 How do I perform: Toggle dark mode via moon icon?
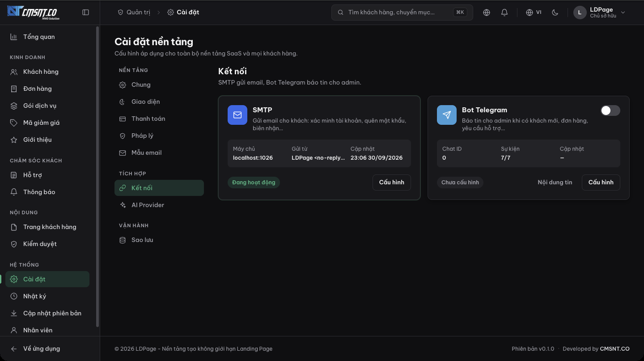(555, 13)
